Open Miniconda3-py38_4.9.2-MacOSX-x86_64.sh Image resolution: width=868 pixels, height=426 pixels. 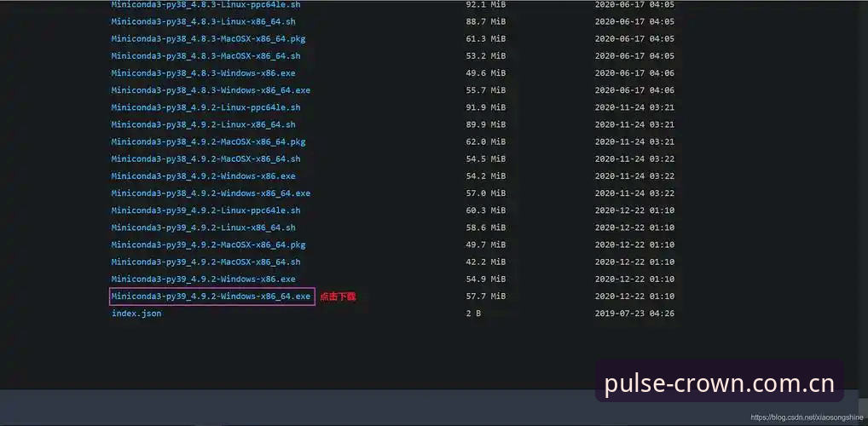(206, 159)
